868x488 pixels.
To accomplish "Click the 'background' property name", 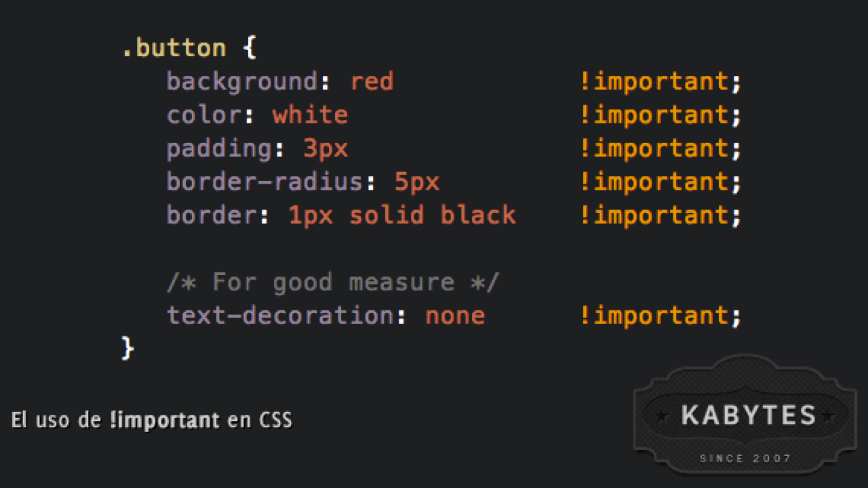I will pyautogui.click(x=242, y=82).
